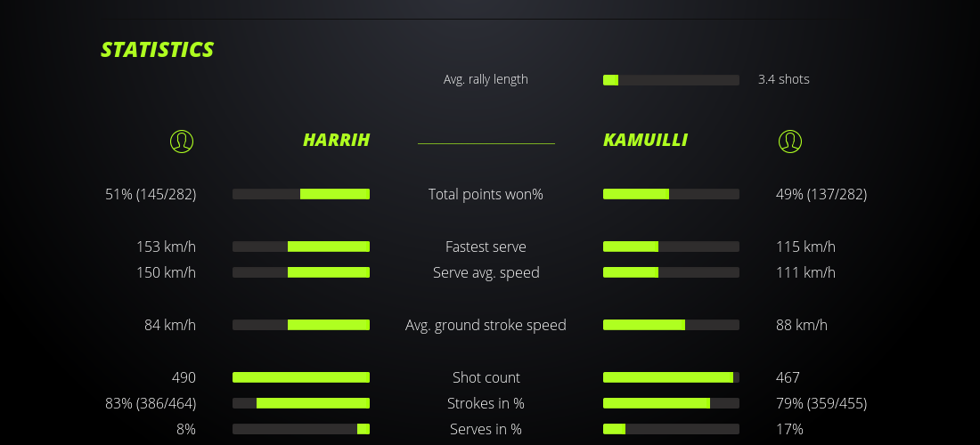
Task: Select the Fastest serve label
Action: (x=486, y=247)
